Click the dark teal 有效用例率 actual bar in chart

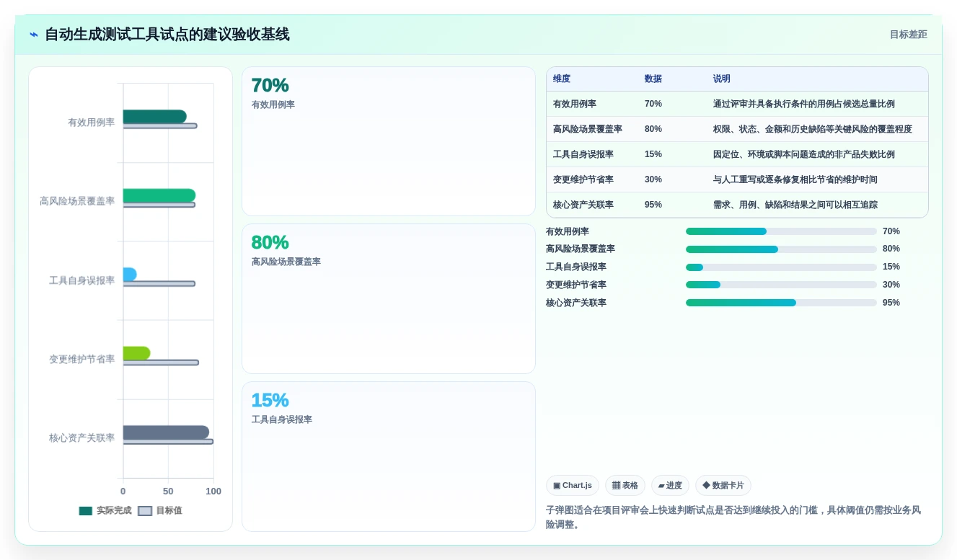(x=154, y=117)
